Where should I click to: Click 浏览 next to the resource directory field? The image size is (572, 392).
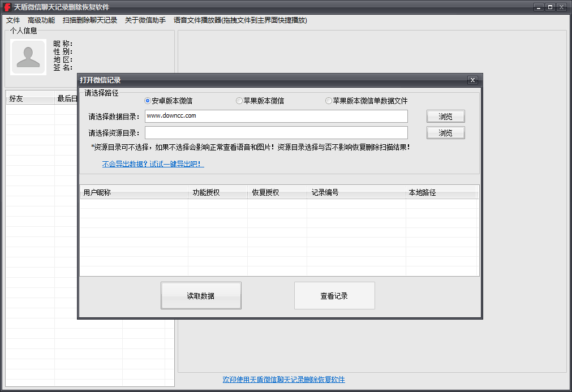(x=445, y=132)
